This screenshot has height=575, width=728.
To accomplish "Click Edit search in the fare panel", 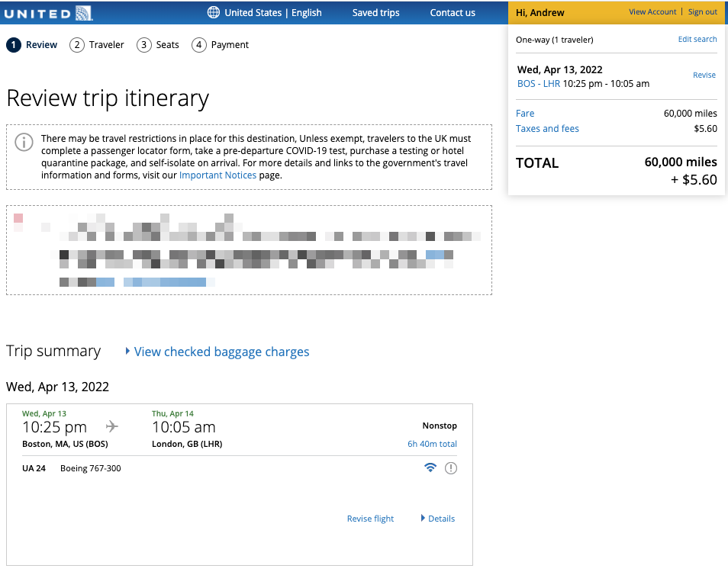I will (x=697, y=39).
